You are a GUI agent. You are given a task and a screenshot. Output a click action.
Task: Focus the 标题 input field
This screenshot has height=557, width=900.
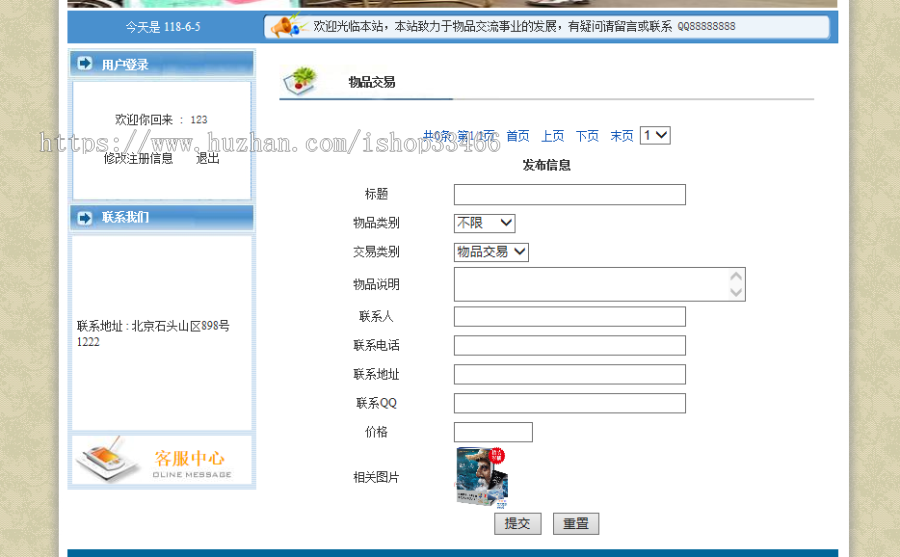tap(570, 195)
